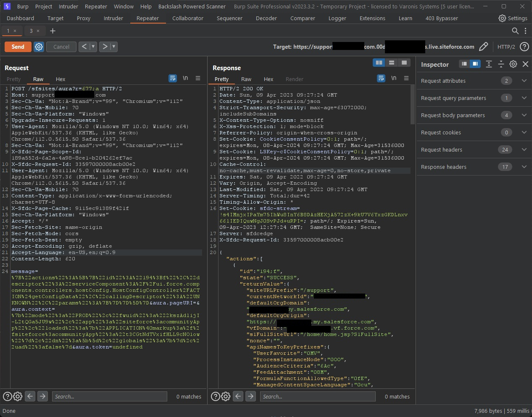Open the Request search help icon

pos(7,396)
